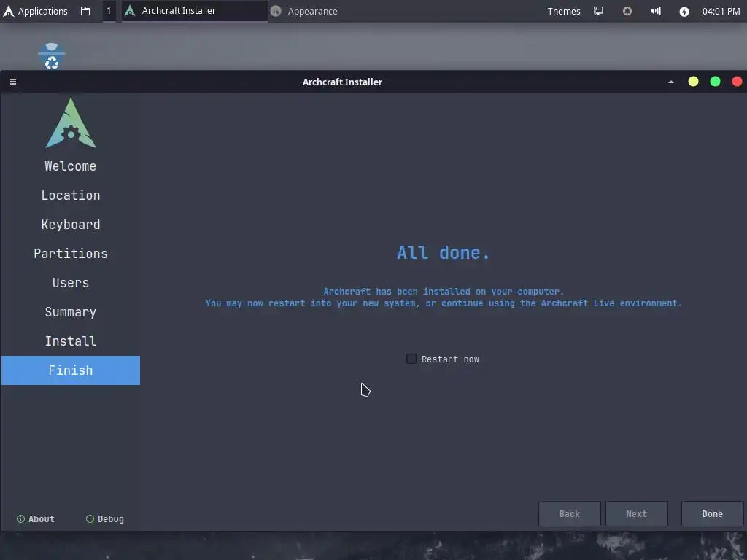The image size is (747, 560).
Task: Click the Archcraft installer logo
Action: coord(71,122)
